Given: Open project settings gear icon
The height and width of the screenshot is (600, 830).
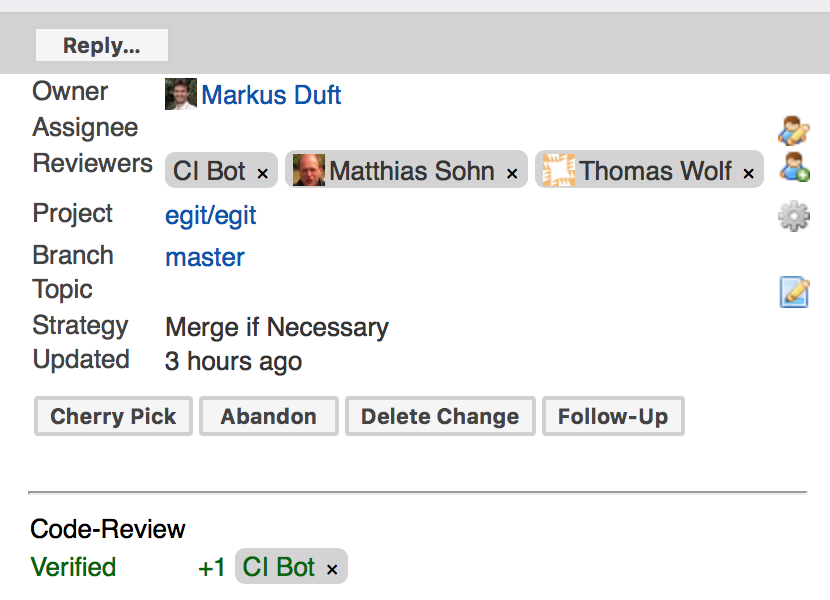Looking at the screenshot, I should coord(793,216).
